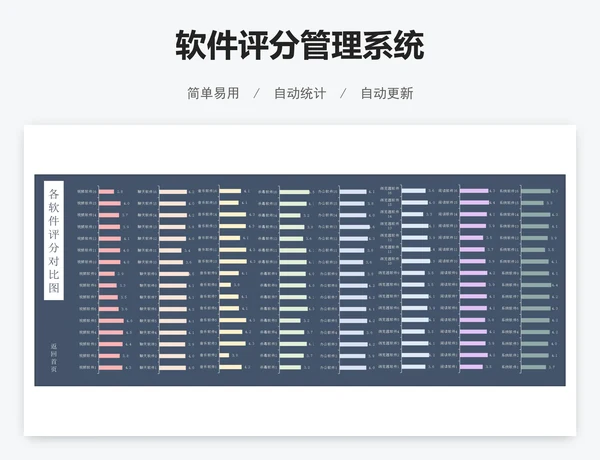This screenshot has height=460, width=600.
Task: Click the 返回首页 return-home button
Action: (54, 357)
